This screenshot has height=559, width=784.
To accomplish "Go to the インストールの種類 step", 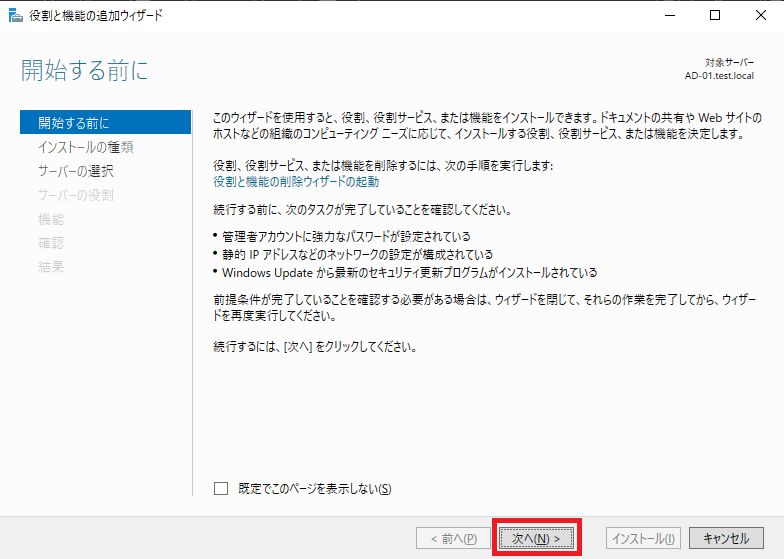I will coord(86,147).
